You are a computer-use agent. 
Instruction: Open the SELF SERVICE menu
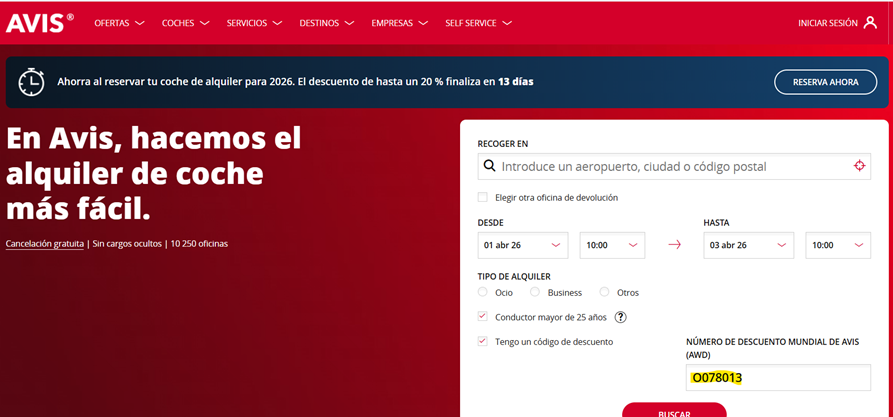(478, 23)
